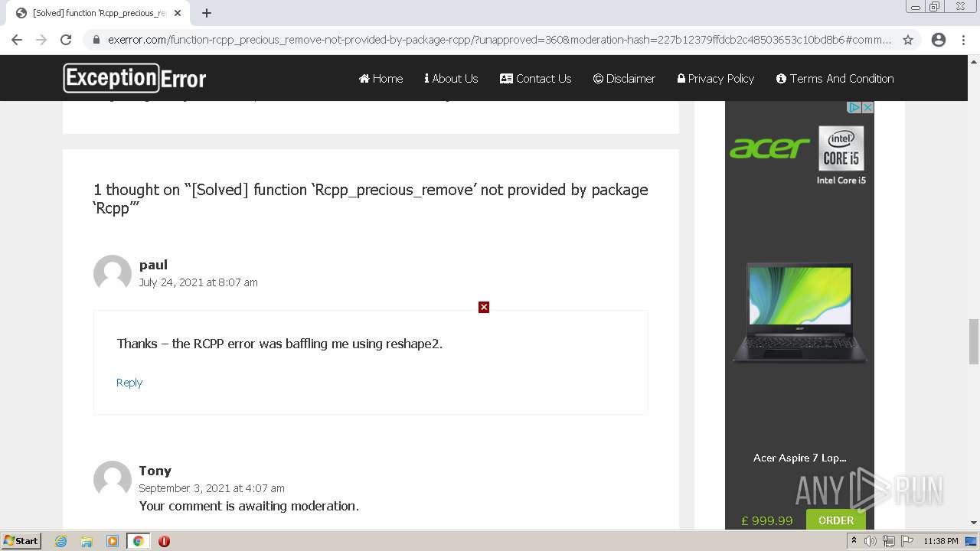Click the green ORDER button in ad

[x=835, y=520]
